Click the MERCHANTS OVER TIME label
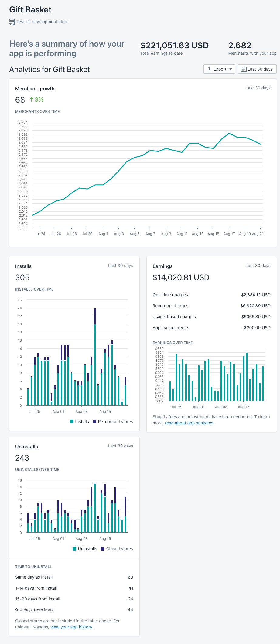This screenshot has height=644, width=280. click(x=37, y=112)
